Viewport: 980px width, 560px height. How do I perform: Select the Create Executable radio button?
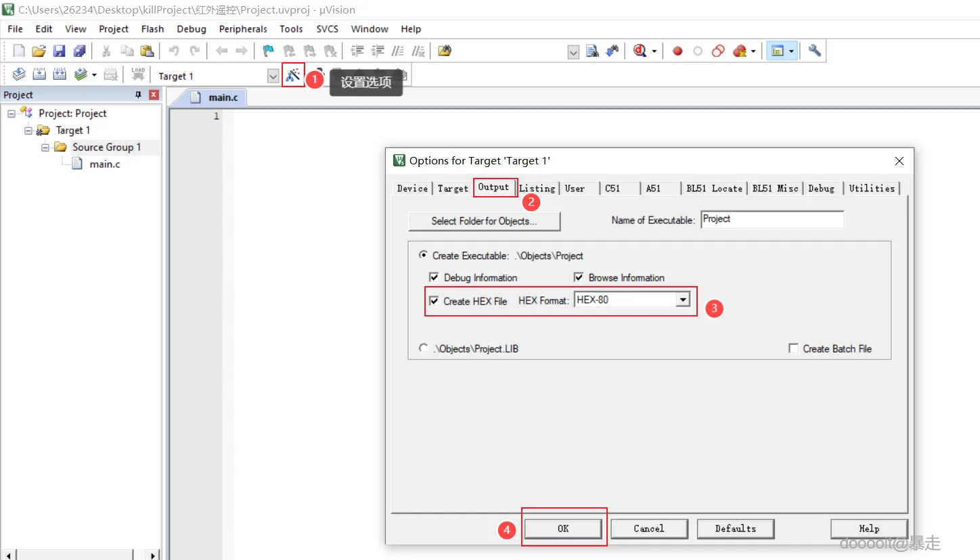pos(424,256)
